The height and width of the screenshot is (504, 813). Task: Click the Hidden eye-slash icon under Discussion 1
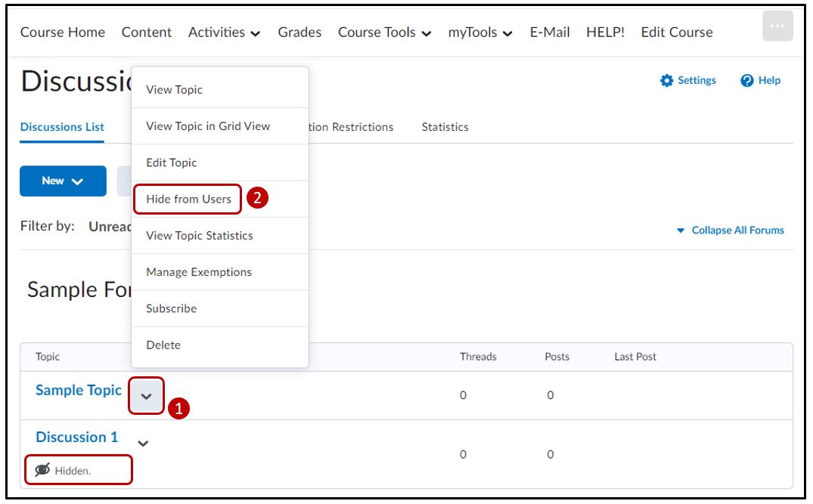coord(43,470)
